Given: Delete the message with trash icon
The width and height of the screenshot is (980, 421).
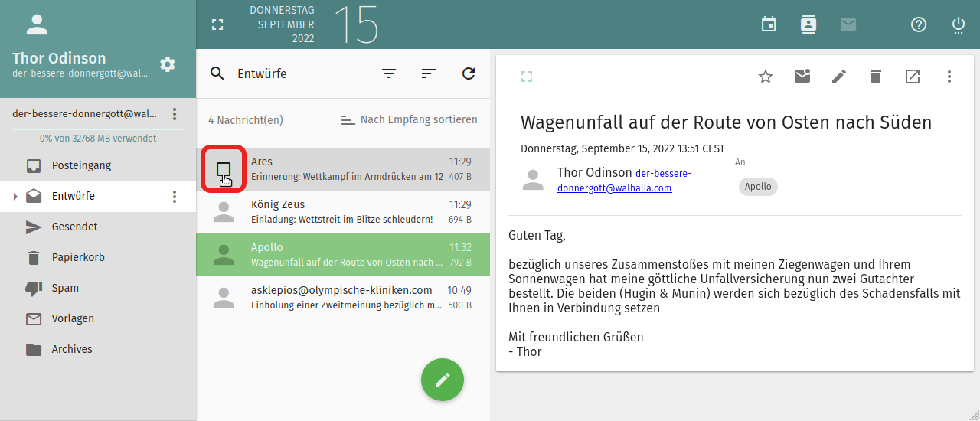Looking at the screenshot, I should pyautogui.click(x=876, y=77).
